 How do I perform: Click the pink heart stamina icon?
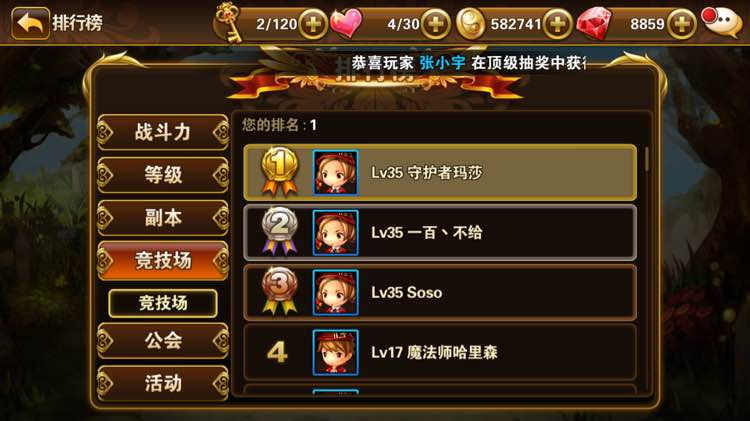pos(346,23)
